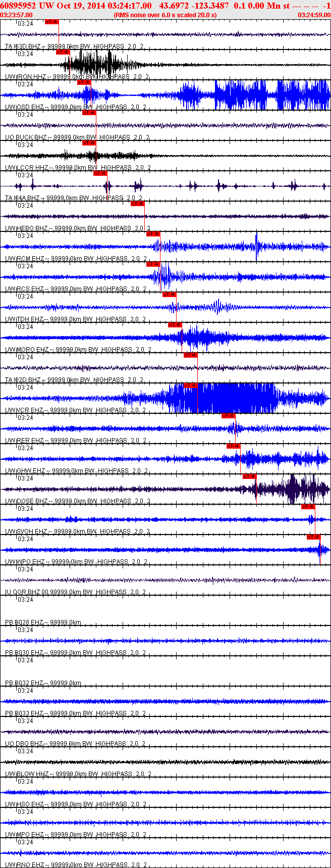Select the red pick marker on UW IRON trace
Image resolution: width=331 pixels, height=868 pixels.
(63, 52)
